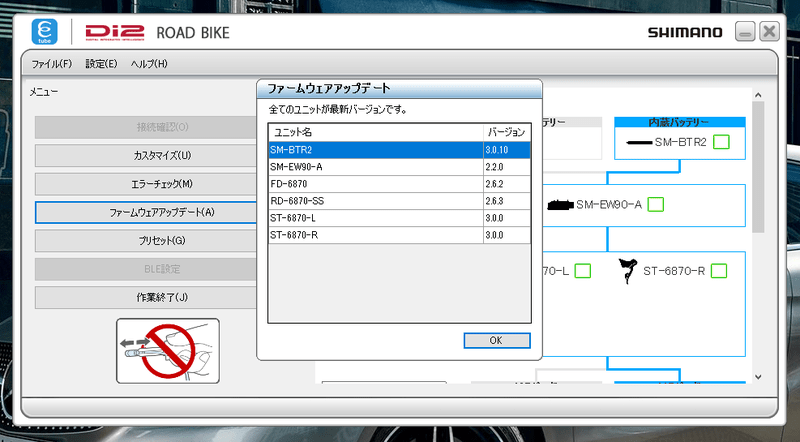Click the BLE設定 button
This screenshot has width=800, height=442.
coord(146,269)
